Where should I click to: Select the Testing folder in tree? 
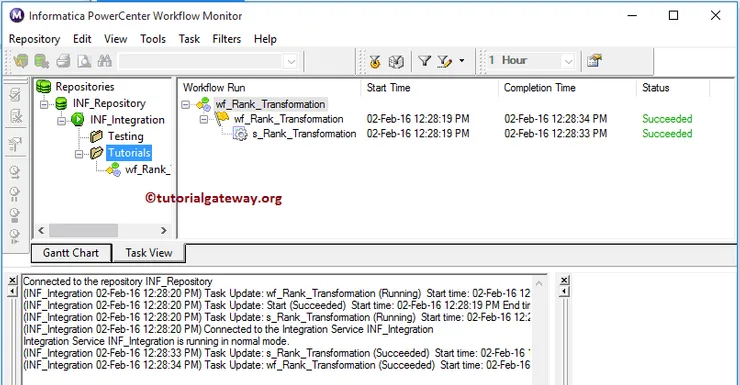pos(126,136)
